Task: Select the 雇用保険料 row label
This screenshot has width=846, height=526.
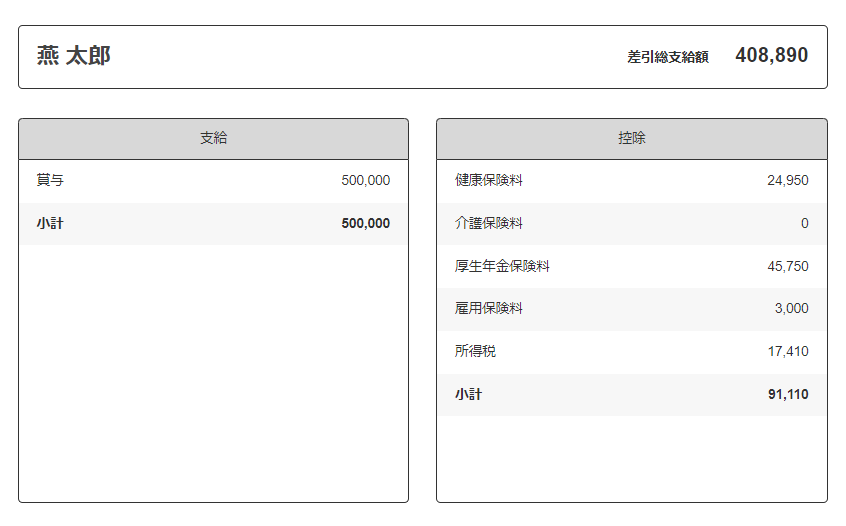Action: (x=489, y=308)
